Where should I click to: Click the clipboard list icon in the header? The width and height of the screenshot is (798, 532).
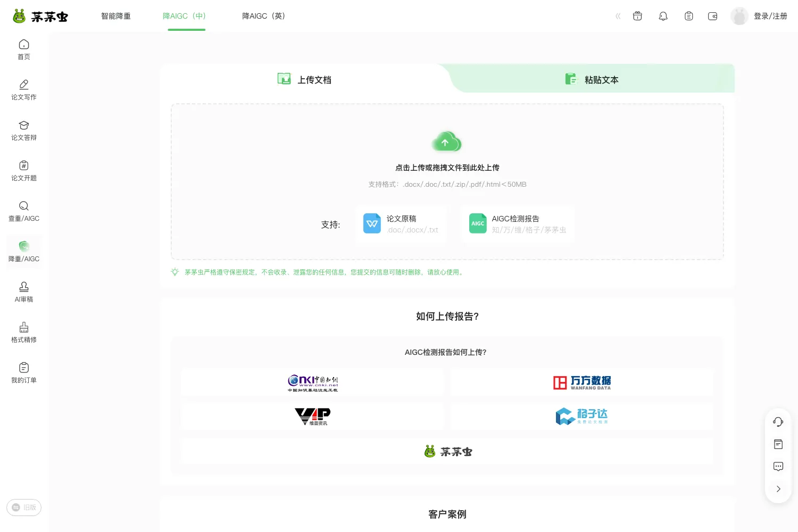[688, 16]
